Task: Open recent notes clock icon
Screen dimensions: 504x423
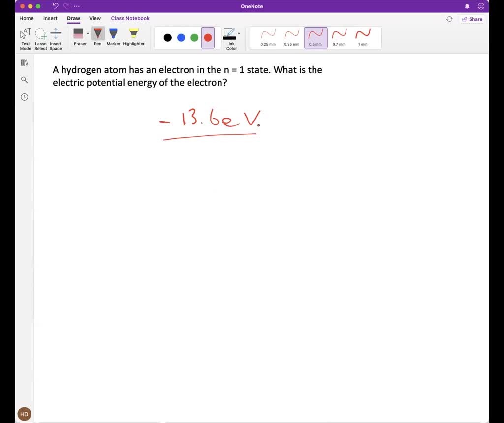Action: [x=24, y=97]
